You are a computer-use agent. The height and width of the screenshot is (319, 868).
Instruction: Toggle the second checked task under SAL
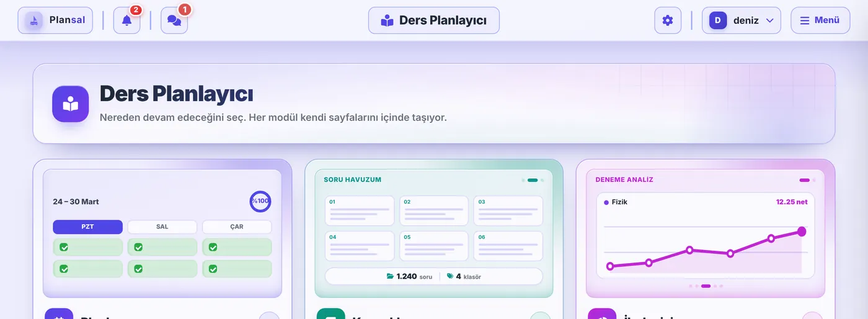tap(138, 269)
